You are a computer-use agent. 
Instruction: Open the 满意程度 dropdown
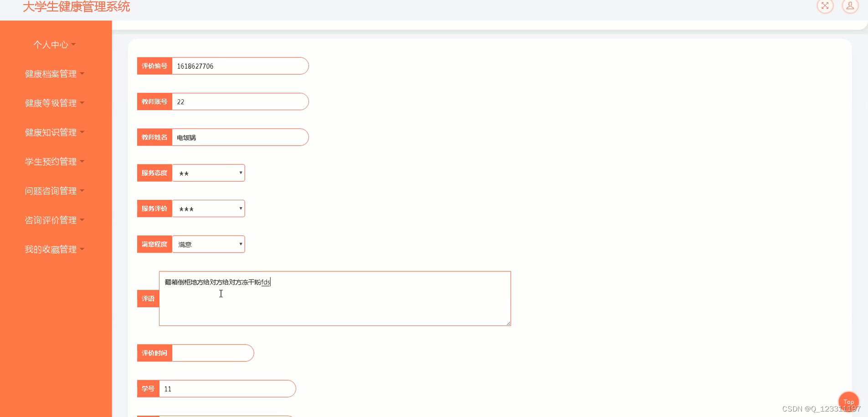pos(209,244)
